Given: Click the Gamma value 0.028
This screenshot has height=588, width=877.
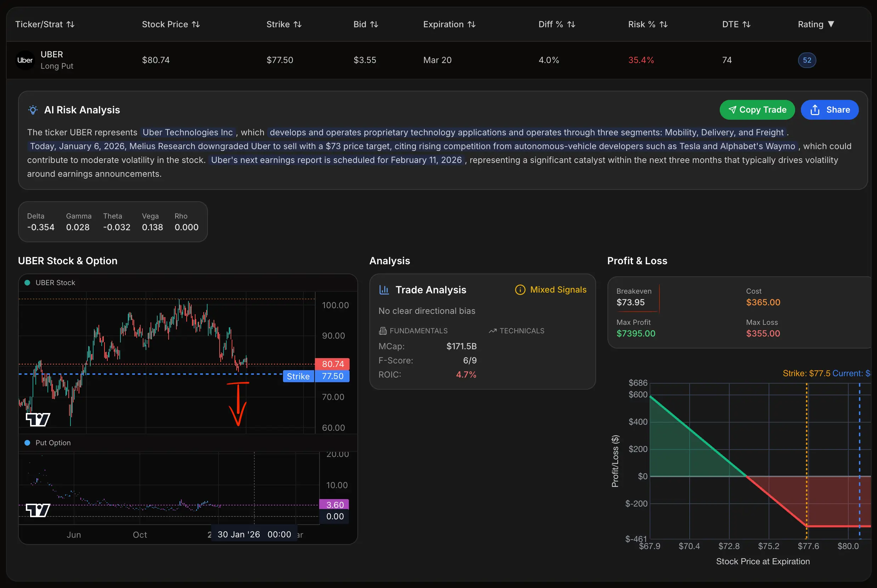Looking at the screenshot, I should [78, 227].
